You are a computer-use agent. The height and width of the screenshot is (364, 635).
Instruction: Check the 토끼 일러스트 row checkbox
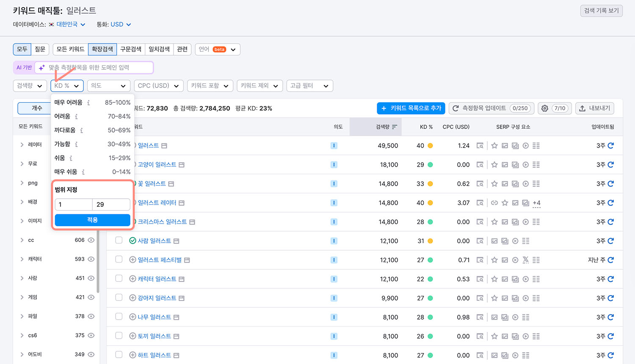(119, 335)
